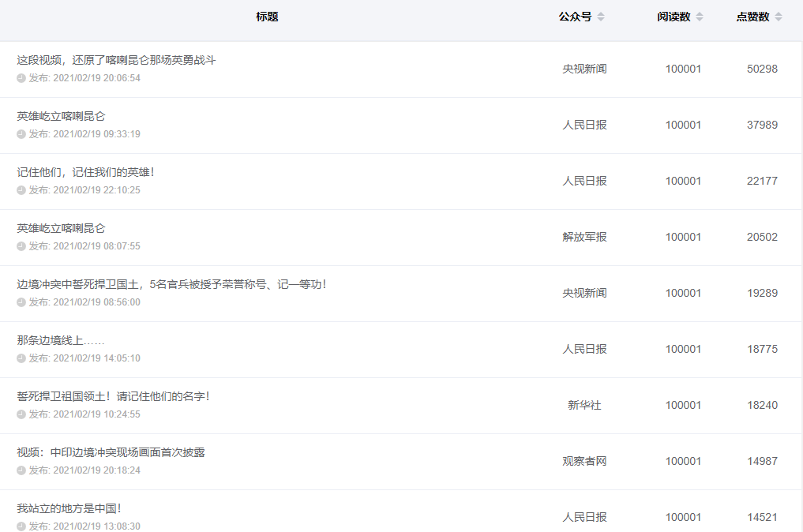Click 央视新闻 in the 50298 likes row
Image resolution: width=803 pixels, height=532 pixels.
coord(584,69)
